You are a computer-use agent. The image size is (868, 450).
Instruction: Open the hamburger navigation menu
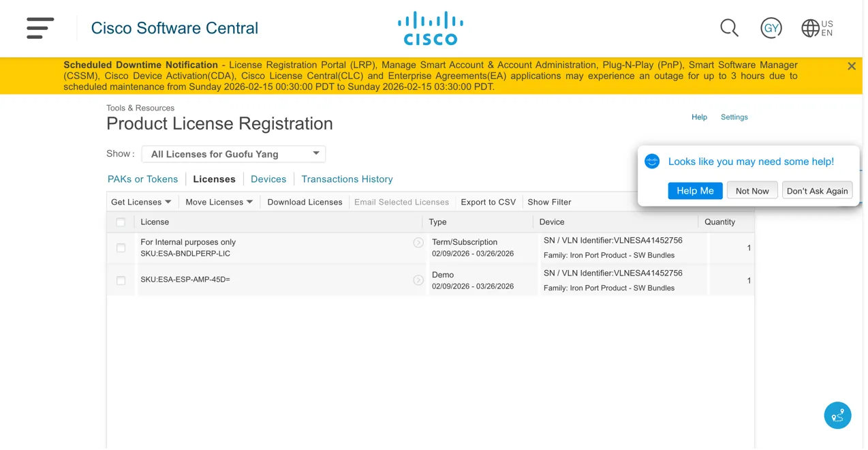point(40,28)
